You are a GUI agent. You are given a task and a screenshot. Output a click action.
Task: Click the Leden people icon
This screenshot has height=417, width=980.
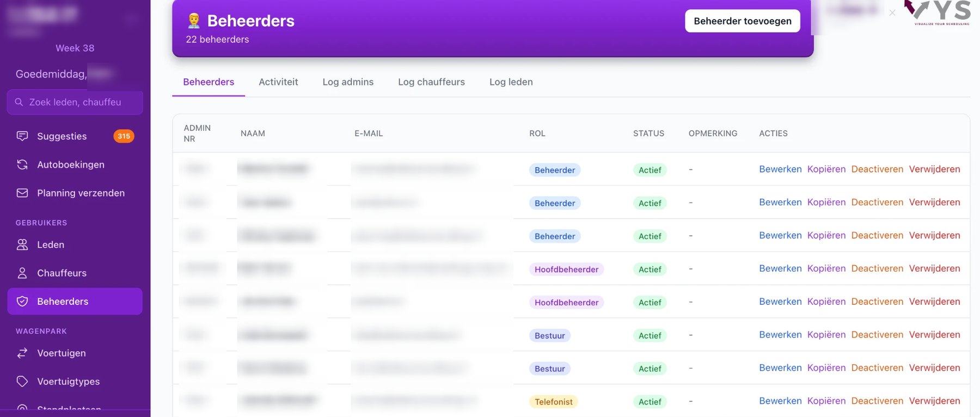(x=22, y=244)
